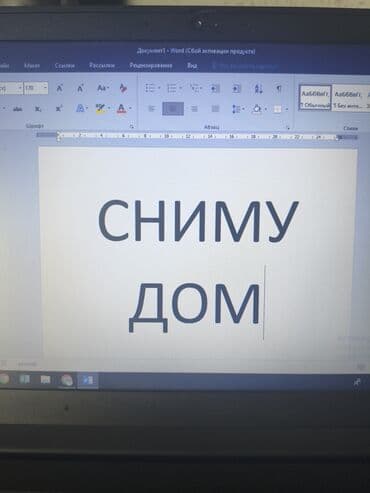Screen dimensions: 370x493
Task: Click the left indent marker on the ruler
Action: pyautogui.click(x=59, y=136)
